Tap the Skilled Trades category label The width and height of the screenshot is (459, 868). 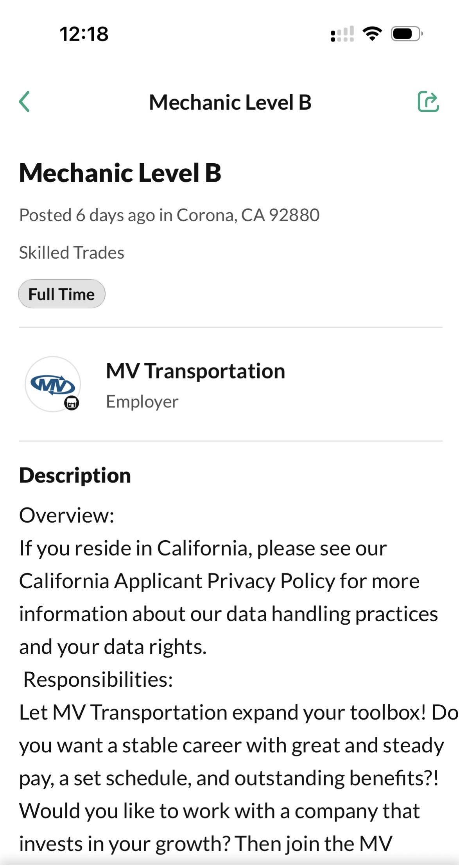(x=72, y=252)
